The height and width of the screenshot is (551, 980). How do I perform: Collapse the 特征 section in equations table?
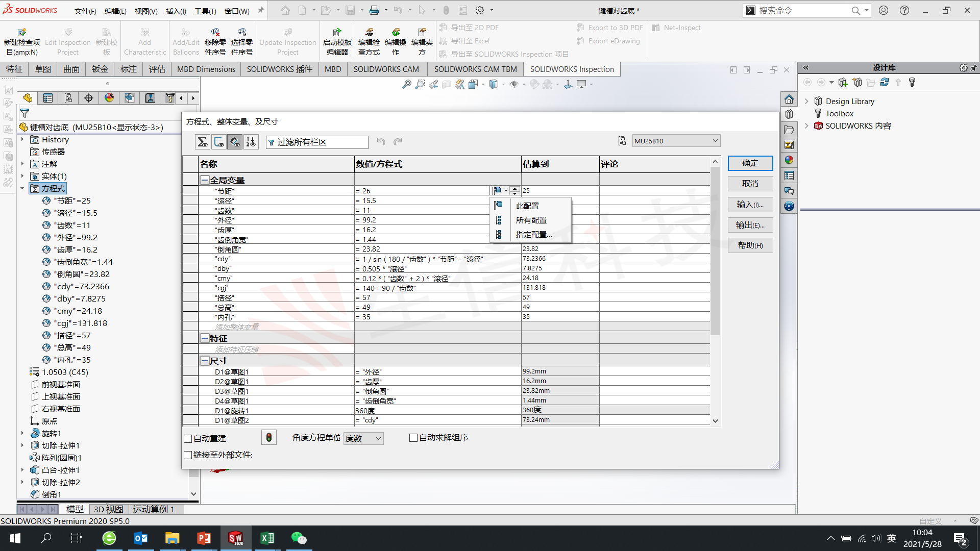click(204, 338)
